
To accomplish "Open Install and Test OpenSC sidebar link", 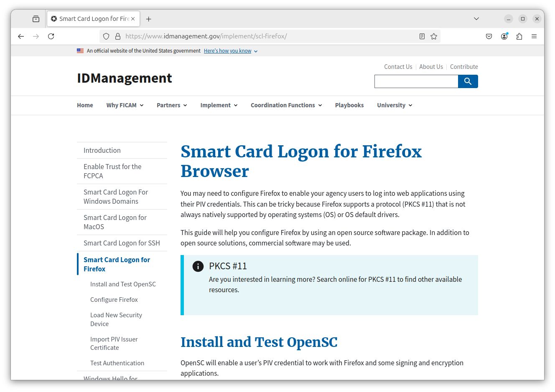I will click(x=123, y=284).
